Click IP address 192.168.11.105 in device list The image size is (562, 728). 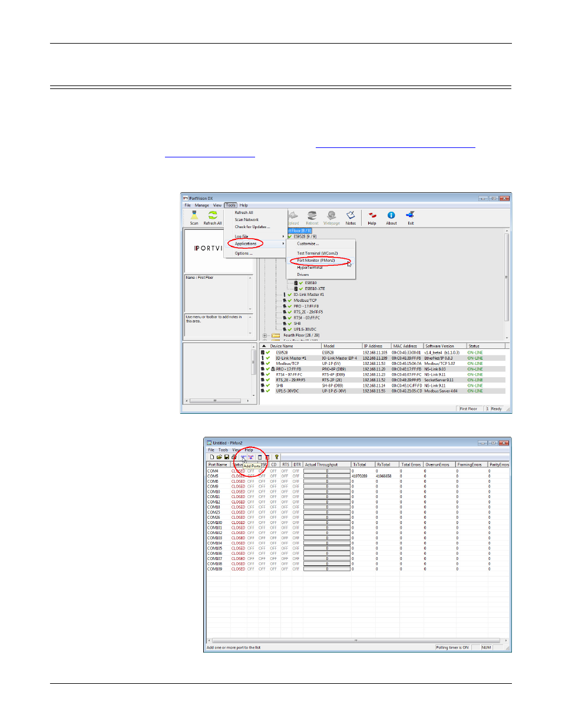tap(375, 353)
